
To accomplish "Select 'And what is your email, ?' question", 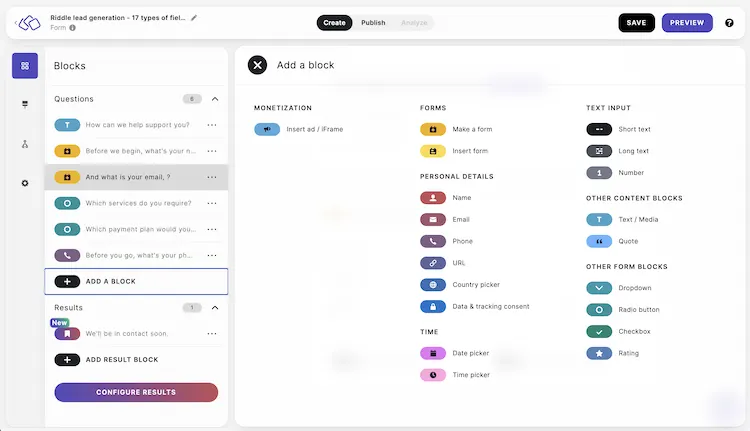I will 136,177.
